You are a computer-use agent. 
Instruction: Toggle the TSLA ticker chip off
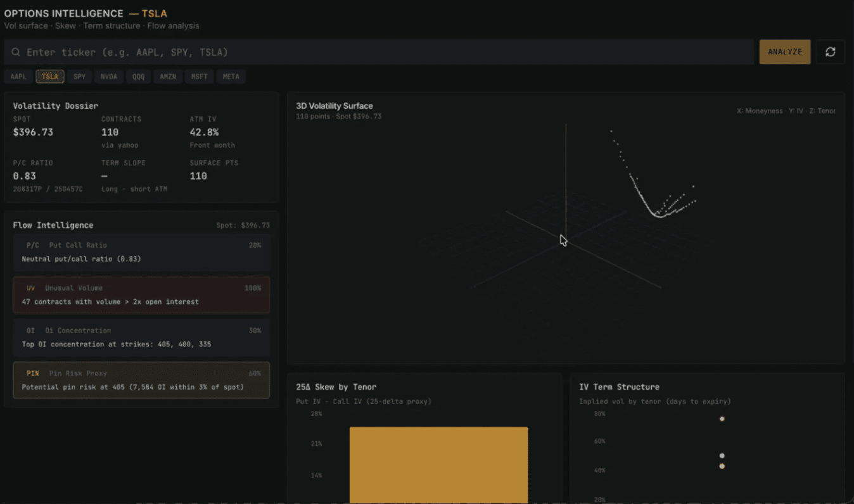tap(49, 76)
